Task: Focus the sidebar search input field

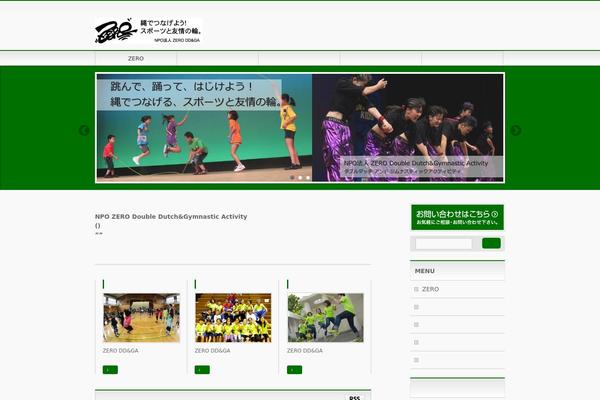Action: [444, 243]
